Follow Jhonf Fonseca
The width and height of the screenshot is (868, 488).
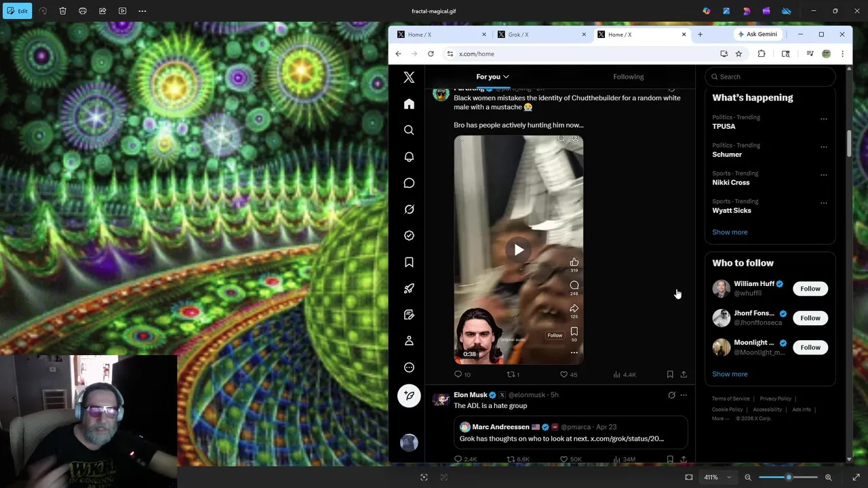coord(810,318)
